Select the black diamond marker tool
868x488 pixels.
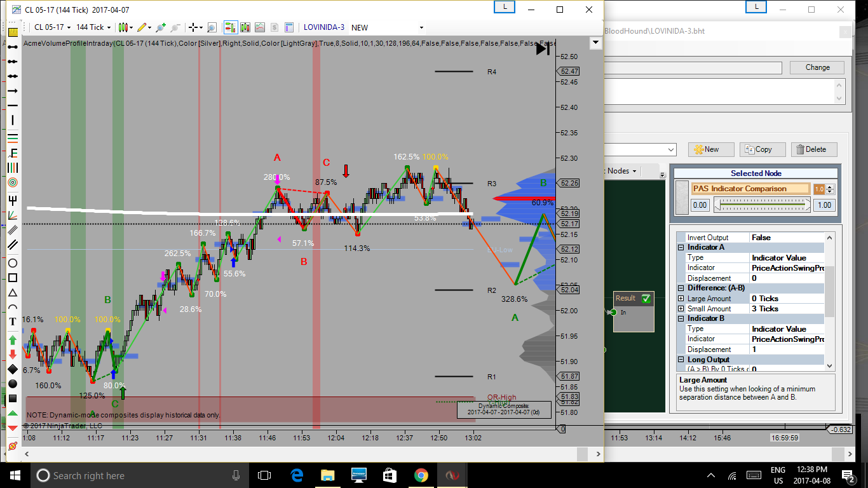tap(13, 369)
